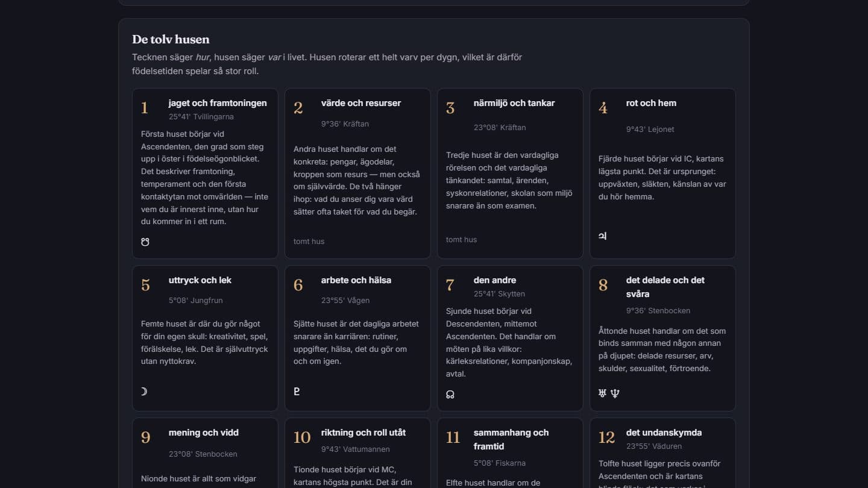
Task: Select the 'mening och vidd' house card
Action: 205,453
